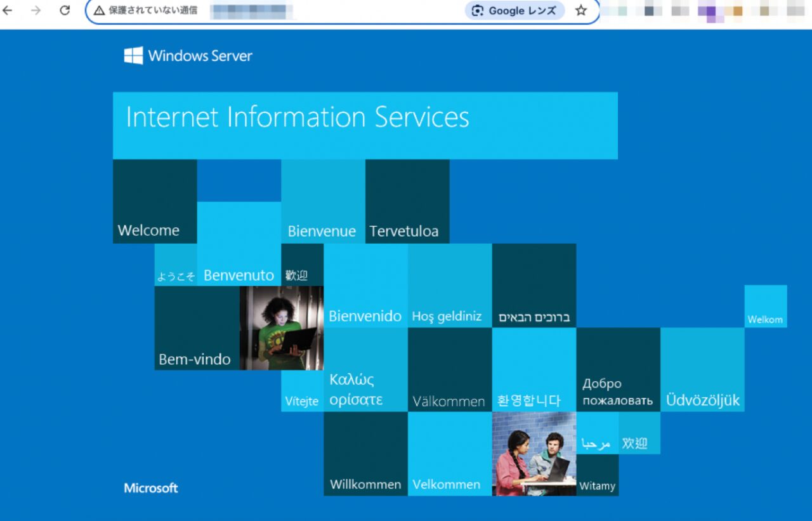Click the not-secure warning triangle icon
This screenshot has width=812, height=521.
[99, 11]
